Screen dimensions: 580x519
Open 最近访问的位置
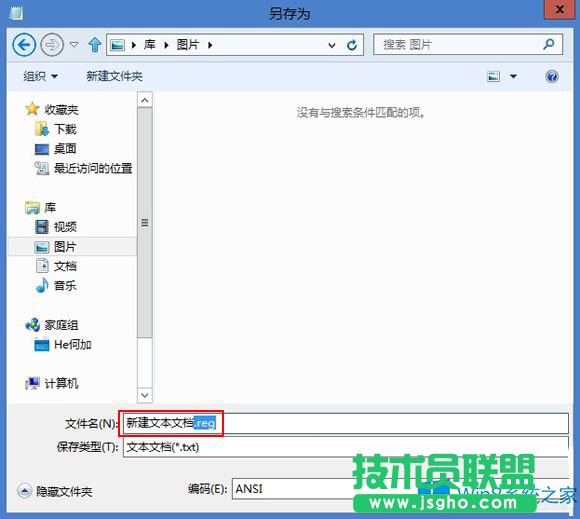click(93, 168)
